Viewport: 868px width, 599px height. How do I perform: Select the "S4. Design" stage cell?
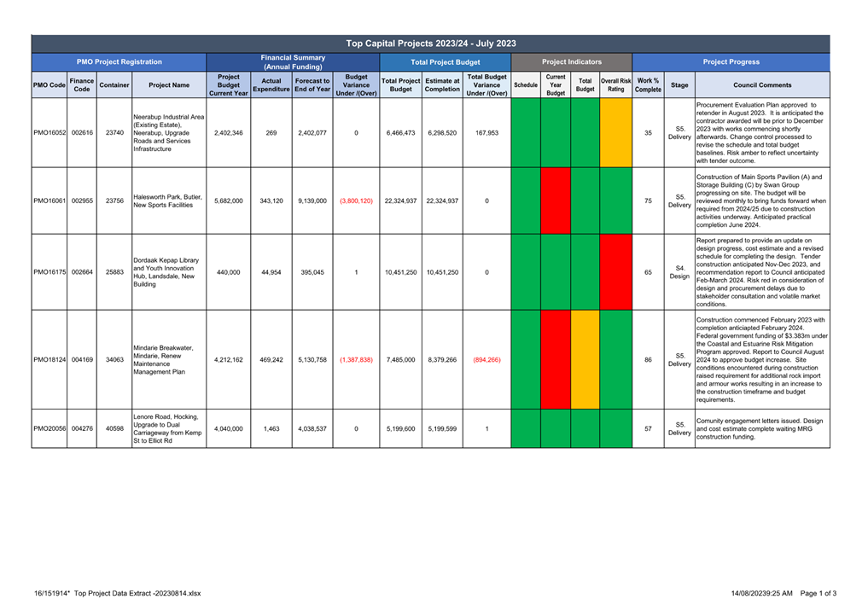coord(679,272)
